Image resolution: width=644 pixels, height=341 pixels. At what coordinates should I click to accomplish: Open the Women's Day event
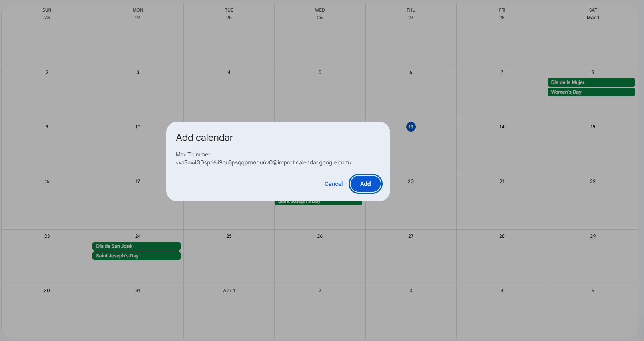tap(591, 92)
